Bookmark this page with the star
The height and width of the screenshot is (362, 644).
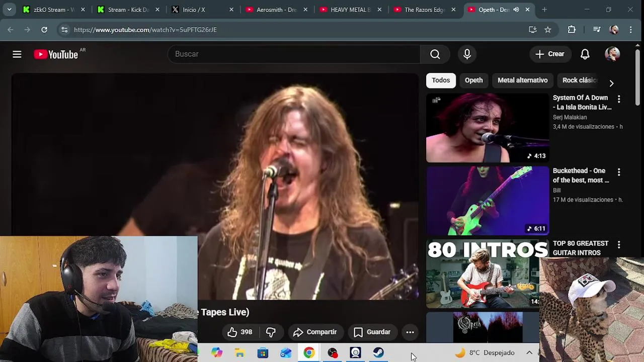tap(548, 30)
